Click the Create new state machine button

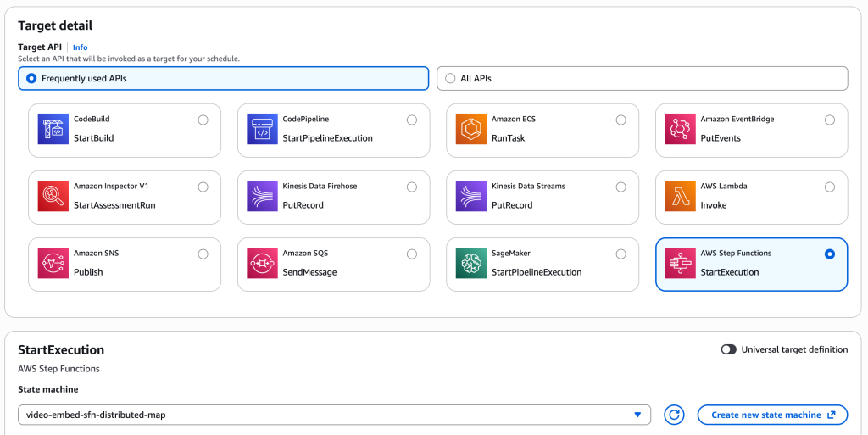pos(772,415)
